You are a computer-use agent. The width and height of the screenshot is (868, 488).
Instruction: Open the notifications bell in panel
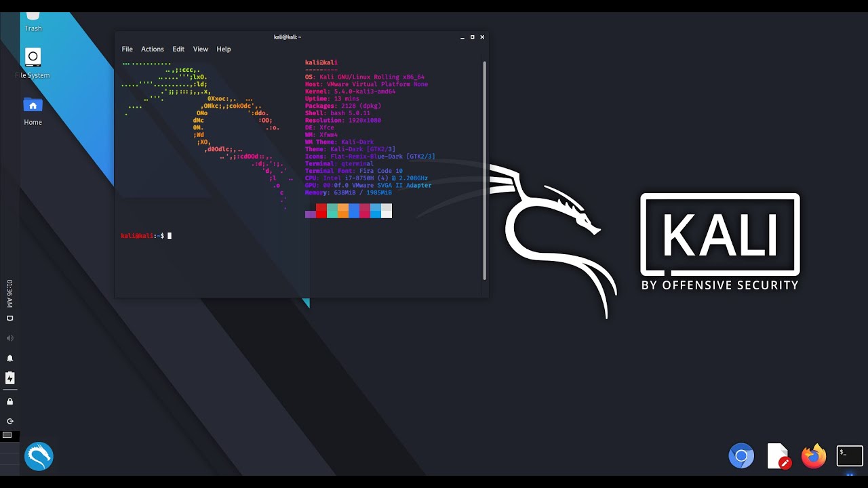click(x=10, y=358)
